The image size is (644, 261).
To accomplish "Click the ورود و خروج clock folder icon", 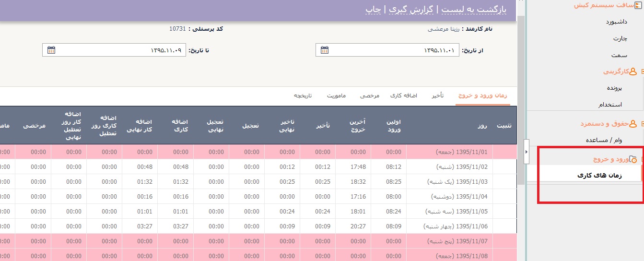I will pos(633,159).
